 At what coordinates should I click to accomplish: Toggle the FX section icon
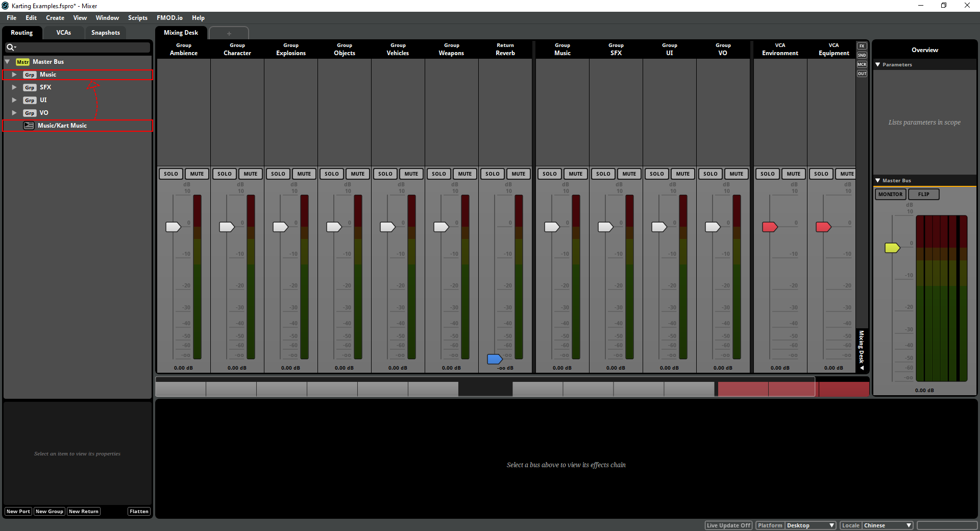[862, 46]
